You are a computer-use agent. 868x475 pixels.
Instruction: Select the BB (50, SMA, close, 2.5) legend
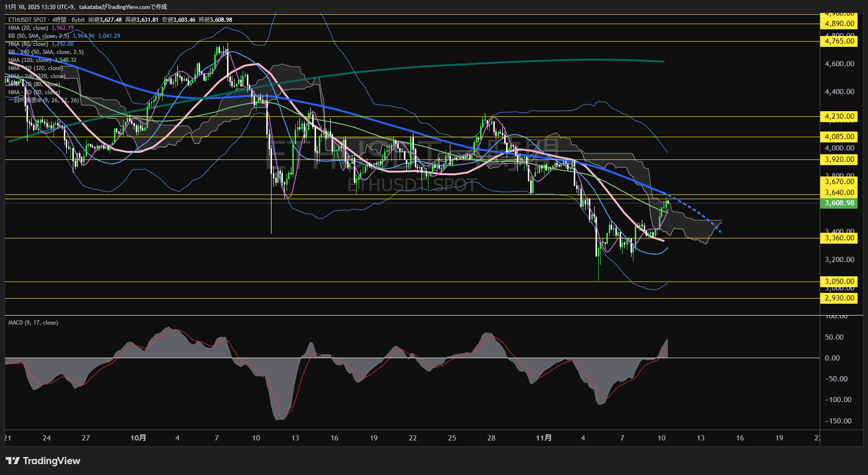pos(39,36)
